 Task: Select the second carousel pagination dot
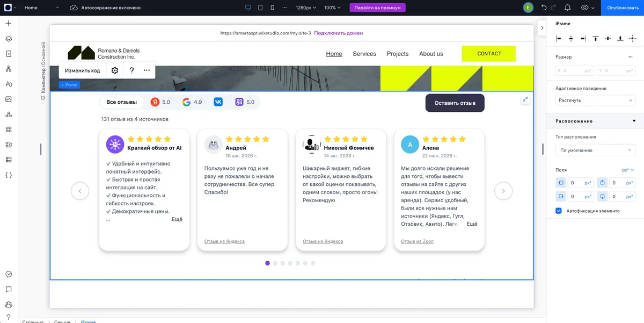pos(275,263)
